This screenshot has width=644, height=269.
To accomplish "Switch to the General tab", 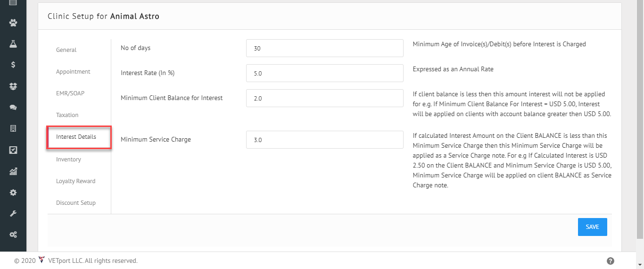I will (x=66, y=50).
